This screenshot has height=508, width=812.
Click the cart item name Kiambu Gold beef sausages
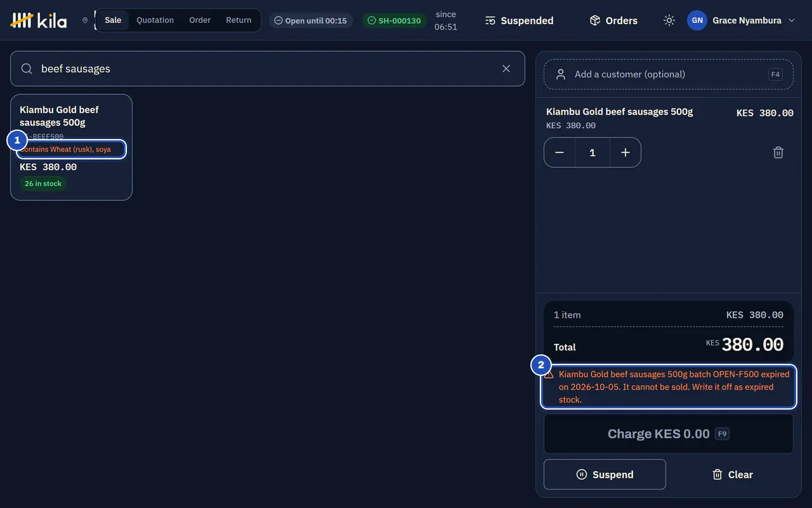619,112
